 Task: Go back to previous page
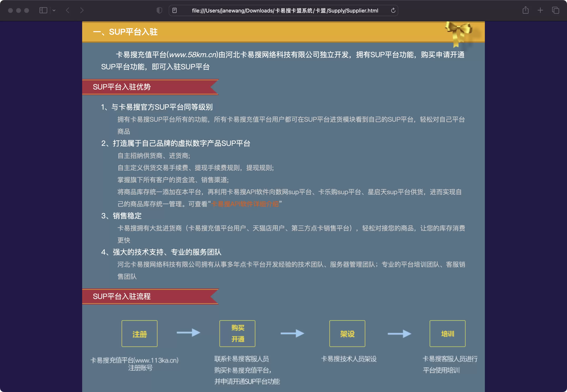pyautogui.click(x=68, y=10)
